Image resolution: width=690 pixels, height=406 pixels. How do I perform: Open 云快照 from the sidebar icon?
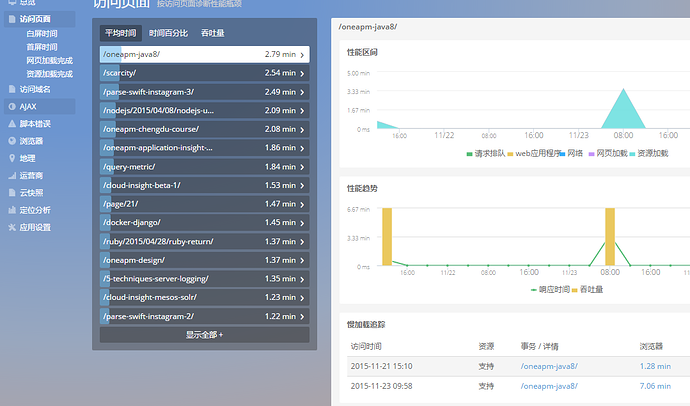click(x=10, y=193)
